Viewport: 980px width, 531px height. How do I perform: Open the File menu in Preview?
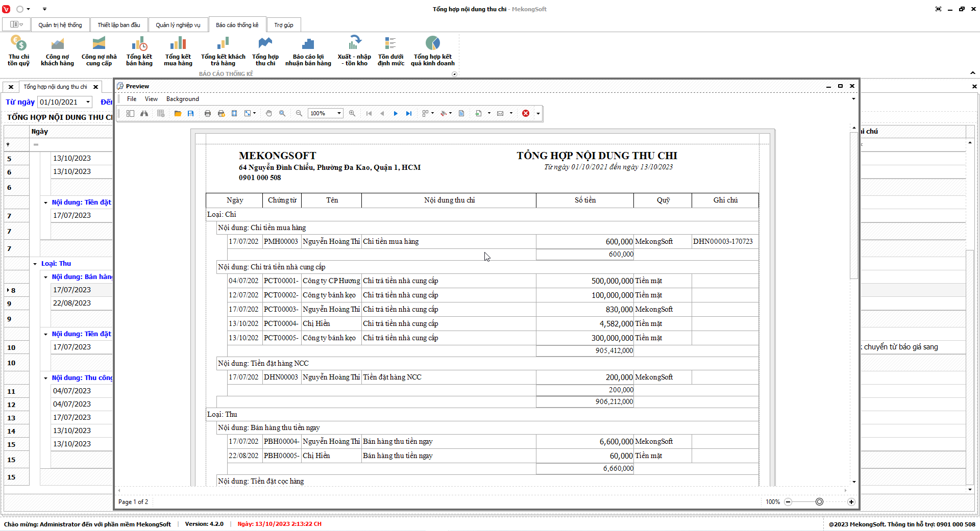[132, 99]
